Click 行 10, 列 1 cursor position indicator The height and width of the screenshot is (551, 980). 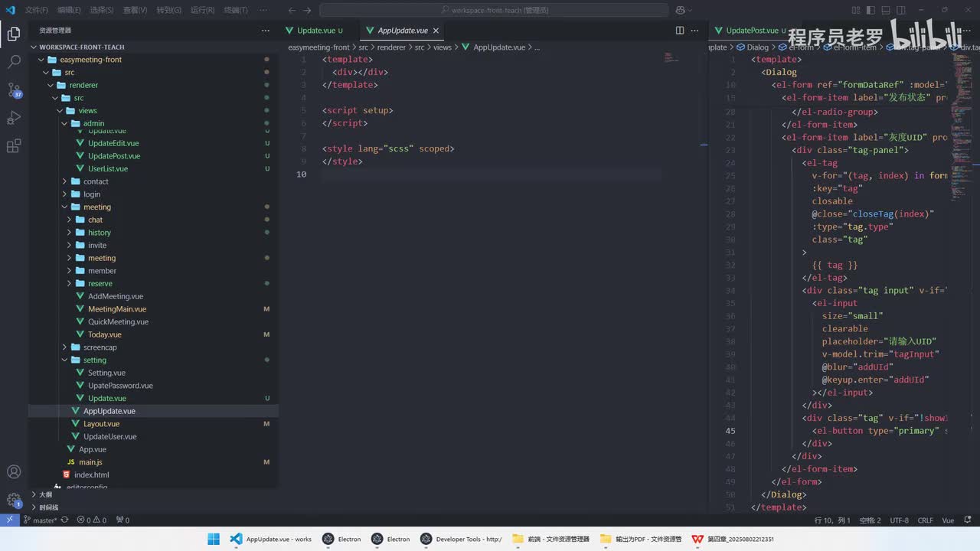click(832, 520)
